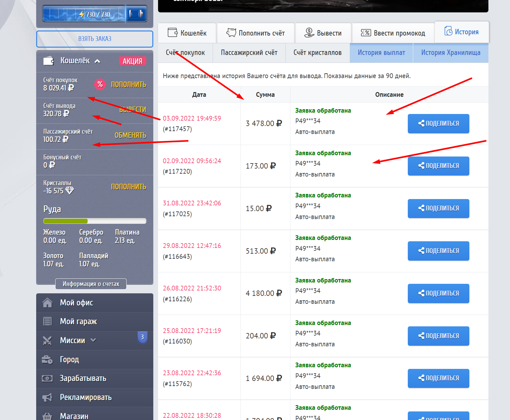Share the 4 180.00 ₽ payout via ПОДЕЛИТЬСЯ
Viewport: 510px width, 420px height.
tap(438, 293)
